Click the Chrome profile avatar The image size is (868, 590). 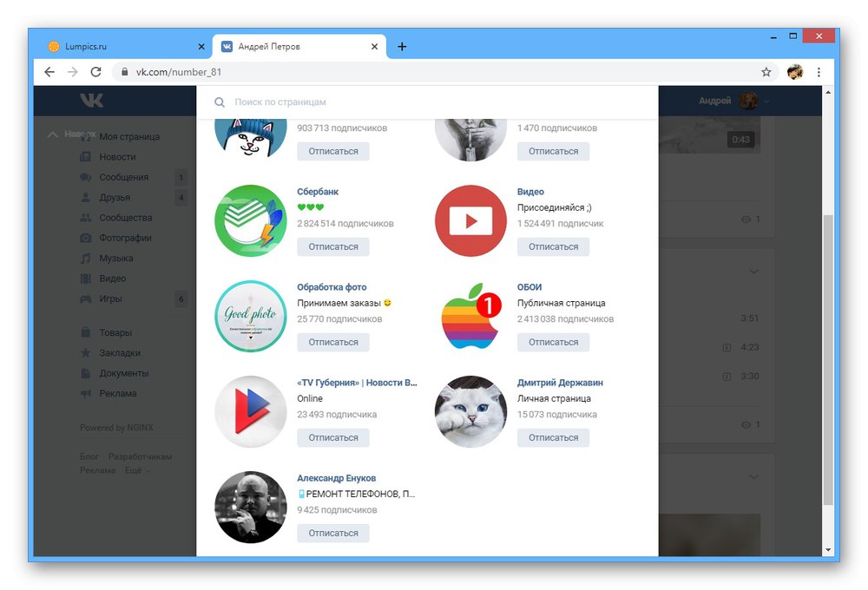pyautogui.click(x=795, y=72)
